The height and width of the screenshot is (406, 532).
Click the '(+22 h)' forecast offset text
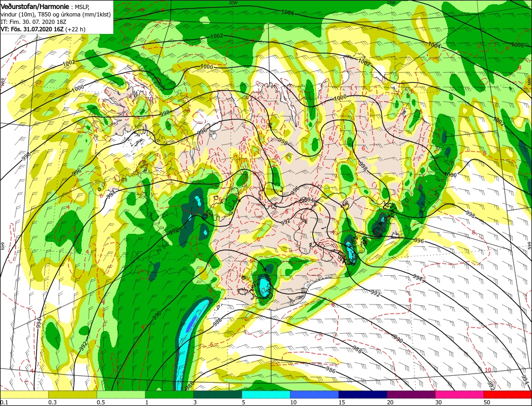76,29
